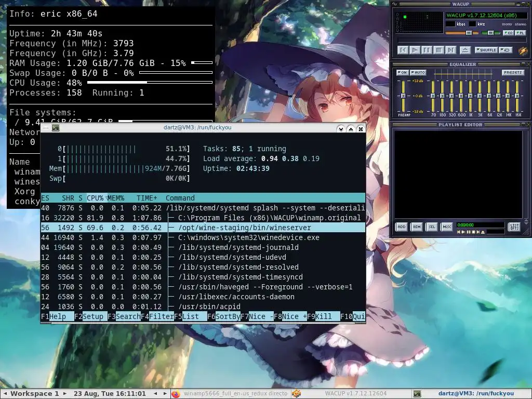The image size is (532, 399).
Task: Click the 16K equalizer band slider
Action: click(x=517, y=96)
